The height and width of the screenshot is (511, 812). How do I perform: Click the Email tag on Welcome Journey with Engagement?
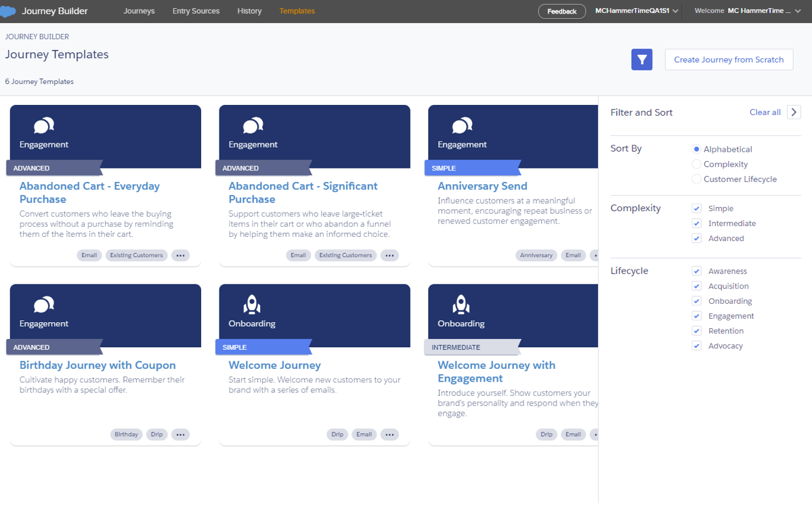(573, 435)
